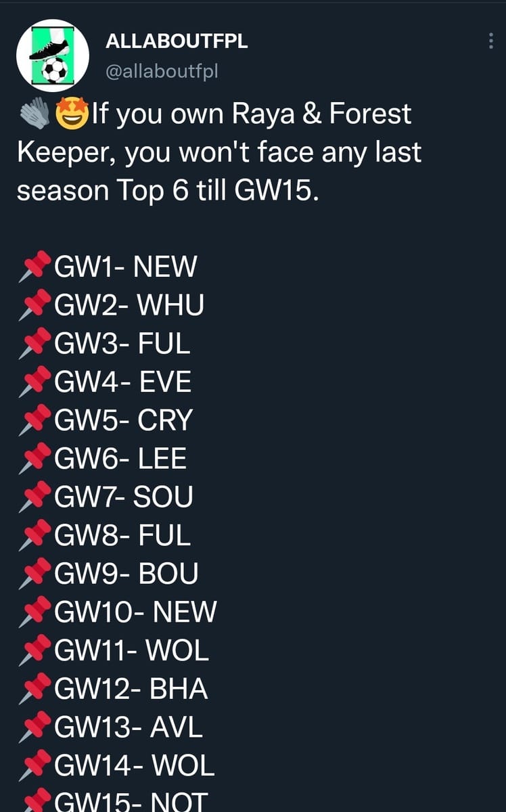Open the ALLABOUTFPL profile avatar

[53, 55]
